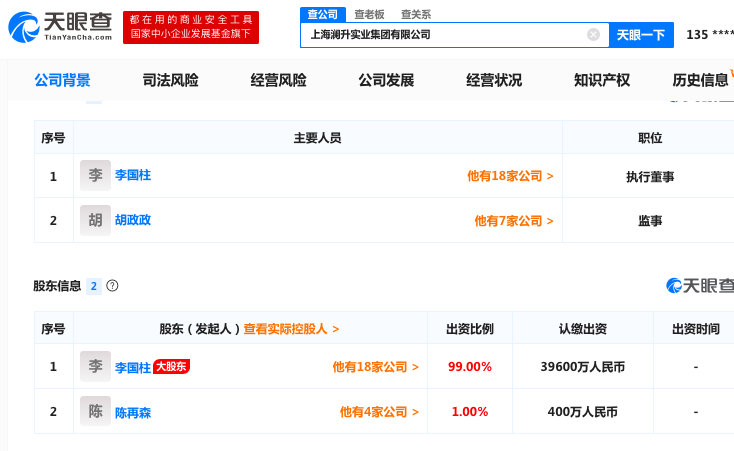
Task: Expand 他有7家公司 for 胡政政
Action: [514, 221]
